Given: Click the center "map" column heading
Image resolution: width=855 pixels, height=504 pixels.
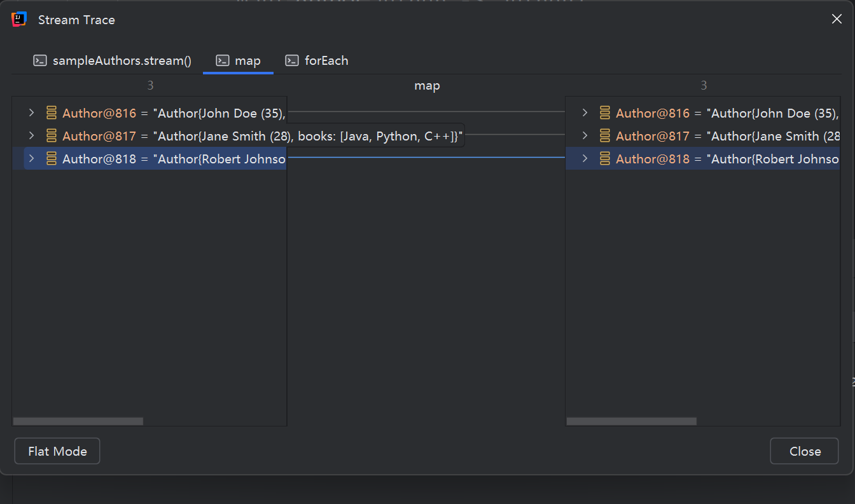Looking at the screenshot, I should click(427, 85).
